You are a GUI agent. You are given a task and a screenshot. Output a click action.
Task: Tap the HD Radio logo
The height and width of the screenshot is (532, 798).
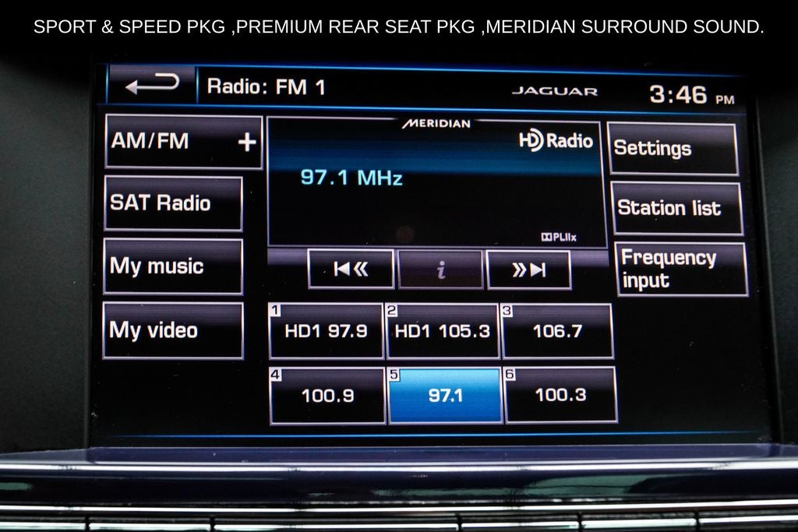point(556,140)
